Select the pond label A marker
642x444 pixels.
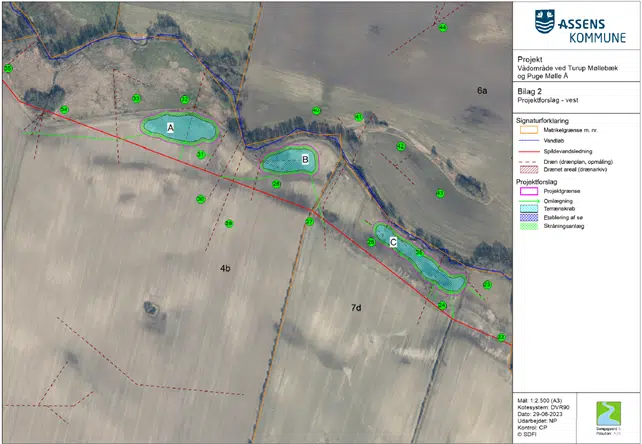171,128
